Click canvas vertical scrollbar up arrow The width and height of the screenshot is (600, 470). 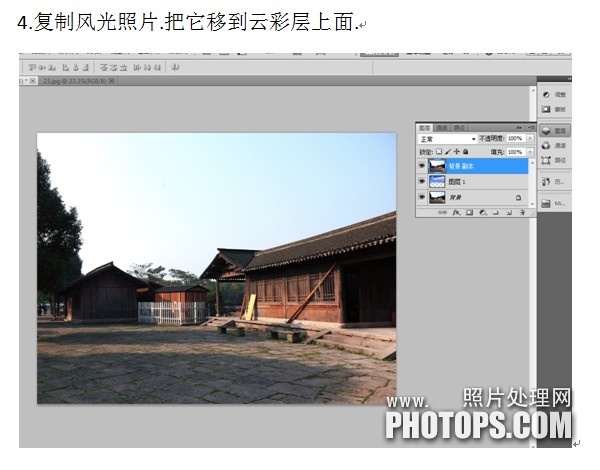(x=533, y=90)
